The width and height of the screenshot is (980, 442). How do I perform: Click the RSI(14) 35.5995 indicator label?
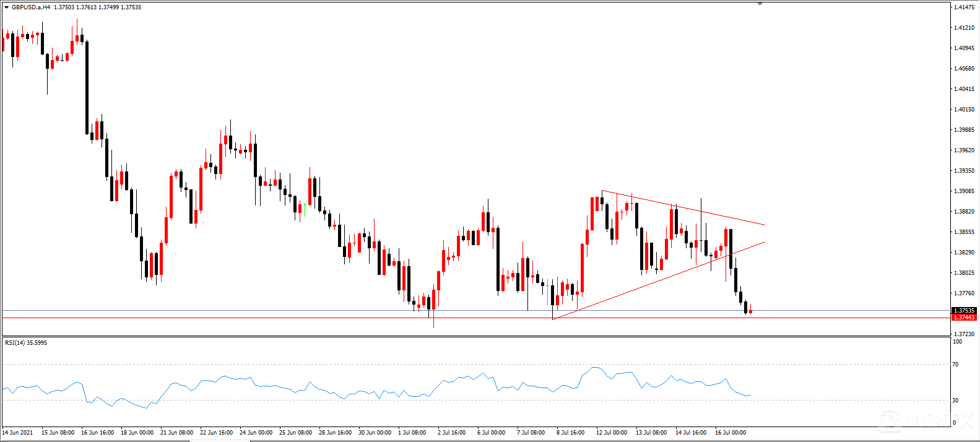(x=26, y=342)
